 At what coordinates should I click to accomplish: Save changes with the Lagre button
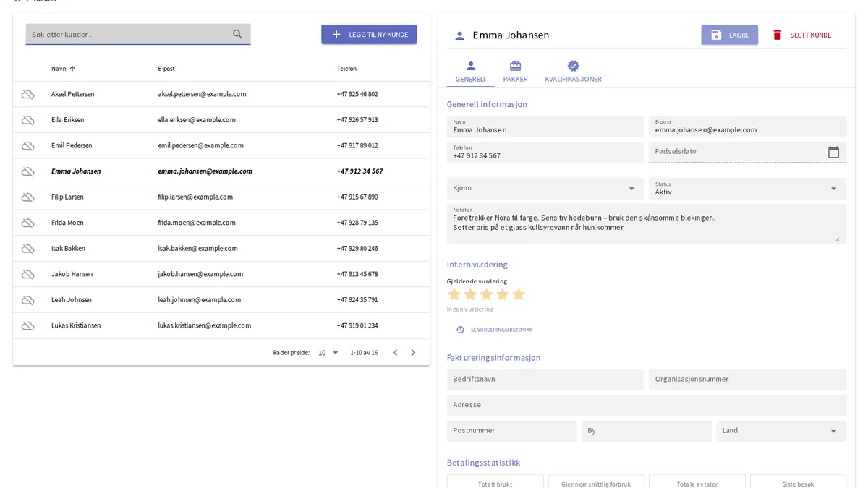(x=729, y=35)
